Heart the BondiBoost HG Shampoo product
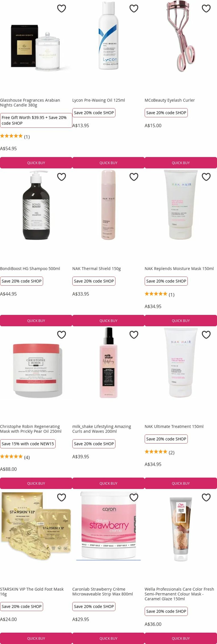 pos(61,177)
